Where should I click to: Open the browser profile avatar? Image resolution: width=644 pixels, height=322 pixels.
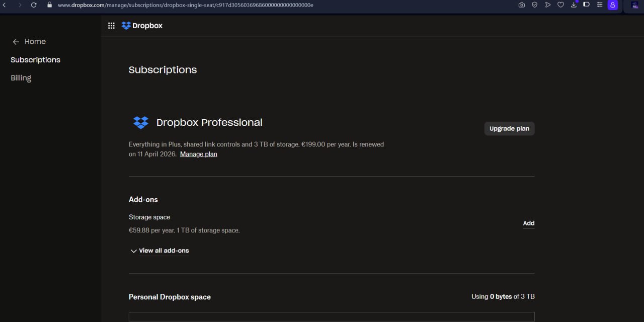coord(612,5)
